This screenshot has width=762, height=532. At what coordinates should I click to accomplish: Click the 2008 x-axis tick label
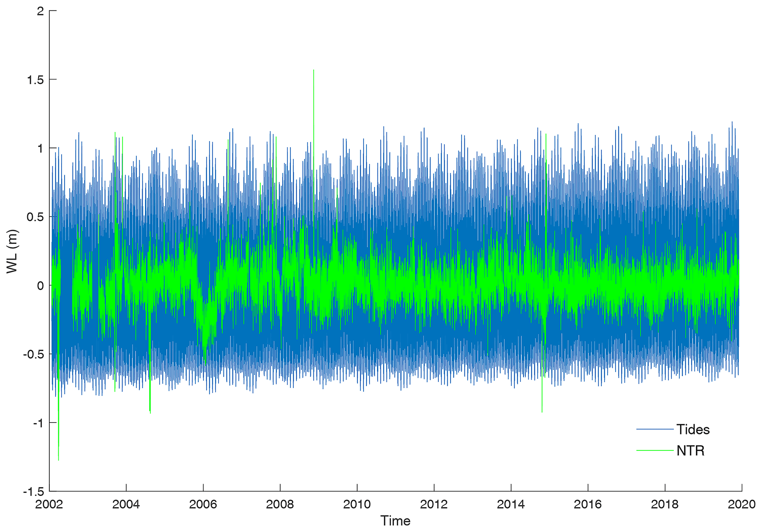(280, 505)
